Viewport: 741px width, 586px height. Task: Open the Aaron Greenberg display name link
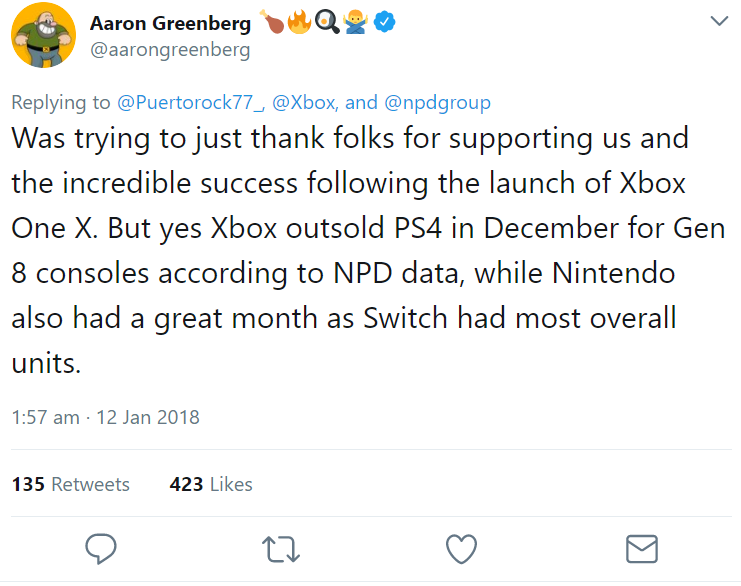point(171,23)
